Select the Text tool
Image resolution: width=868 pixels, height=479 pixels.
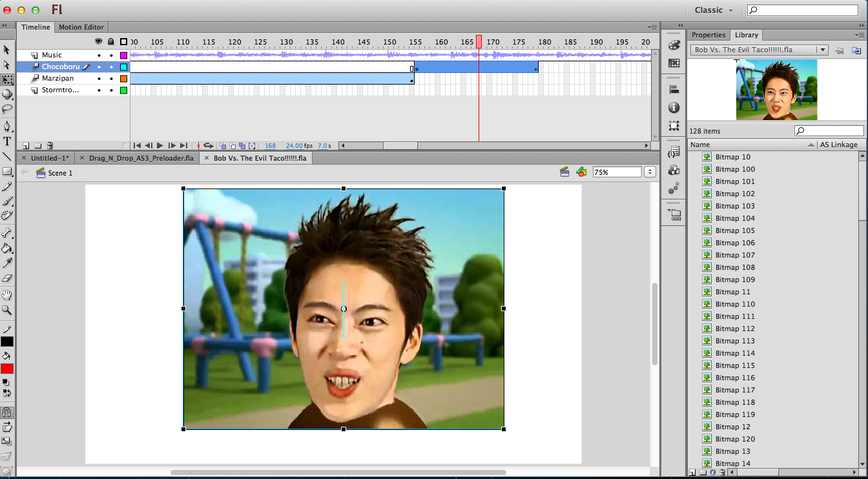7,141
